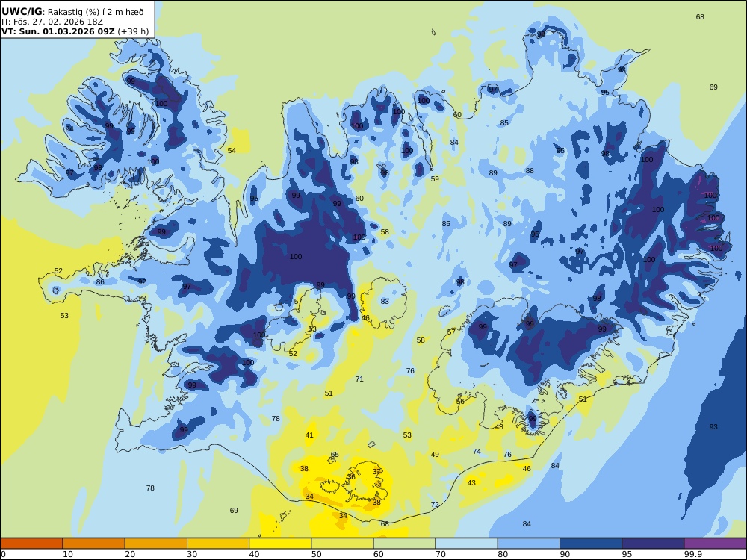This screenshot has width=747, height=560.
Task: Click the '86' humidity value on the western peninsula
Action: click(100, 282)
